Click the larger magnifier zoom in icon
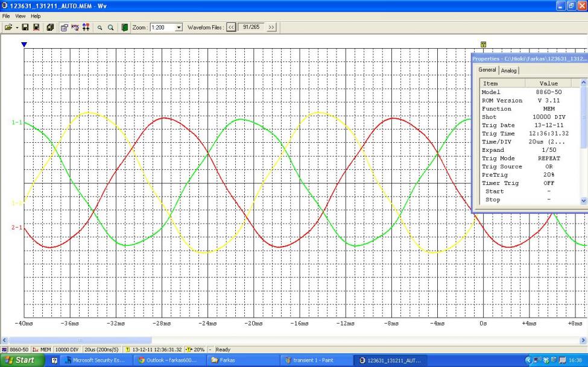 tap(111, 28)
